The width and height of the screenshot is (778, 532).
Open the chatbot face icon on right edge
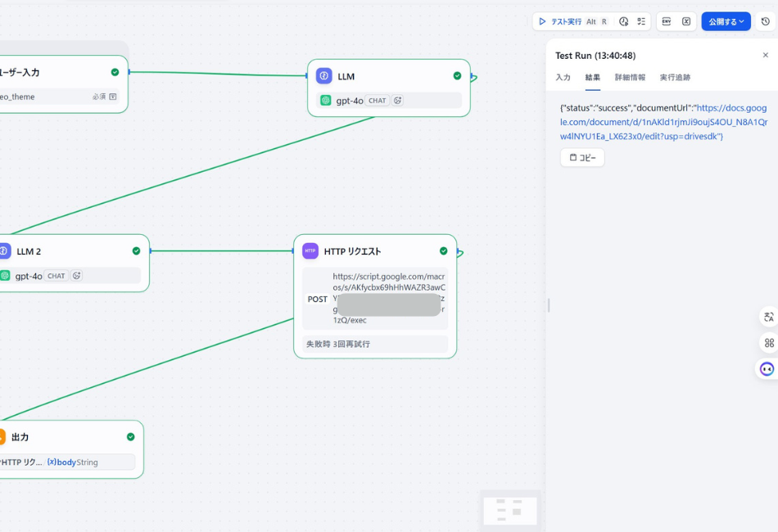pyautogui.click(x=767, y=369)
